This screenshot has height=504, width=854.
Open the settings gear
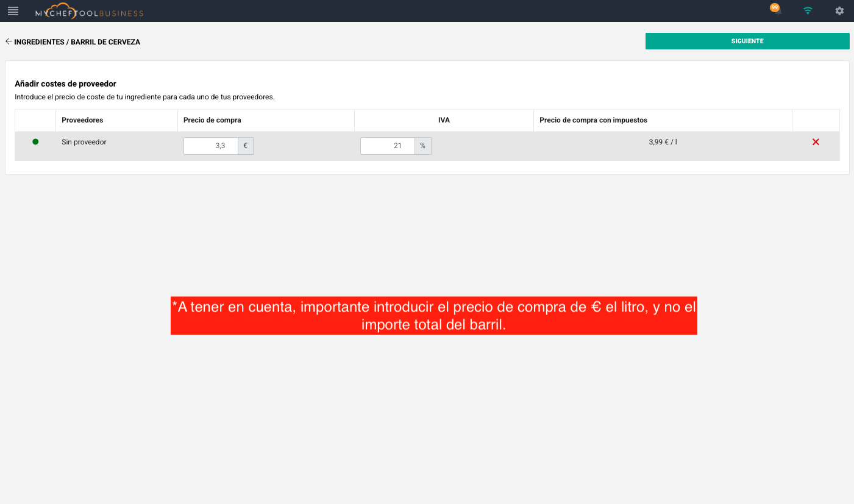click(839, 11)
